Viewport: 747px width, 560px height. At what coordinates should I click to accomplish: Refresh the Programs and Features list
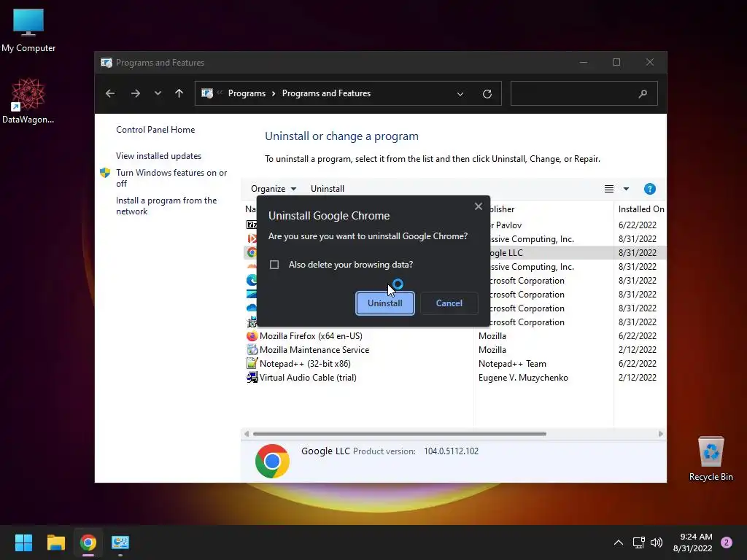pyautogui.click(x=487, y=94)
